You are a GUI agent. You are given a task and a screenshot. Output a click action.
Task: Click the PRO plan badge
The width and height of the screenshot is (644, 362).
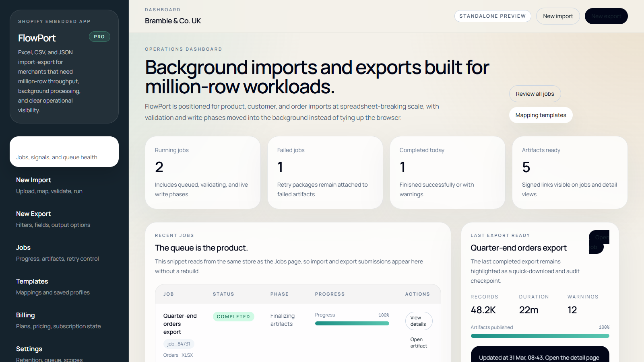coord(99,37)
